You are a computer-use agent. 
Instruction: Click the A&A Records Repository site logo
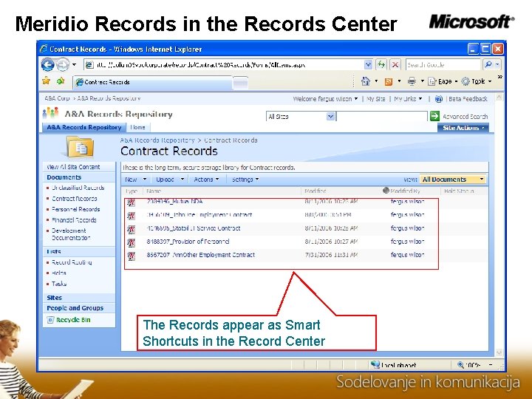[50, 113]
